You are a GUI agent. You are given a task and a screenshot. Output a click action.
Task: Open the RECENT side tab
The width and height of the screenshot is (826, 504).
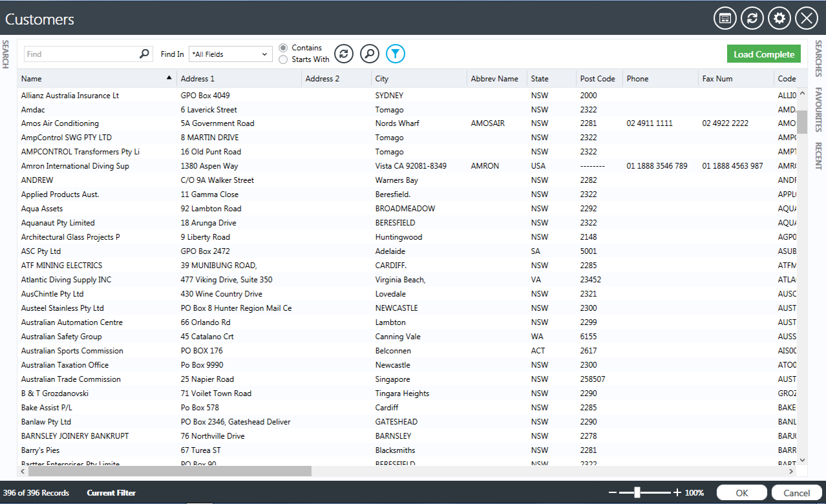(818, 156)
